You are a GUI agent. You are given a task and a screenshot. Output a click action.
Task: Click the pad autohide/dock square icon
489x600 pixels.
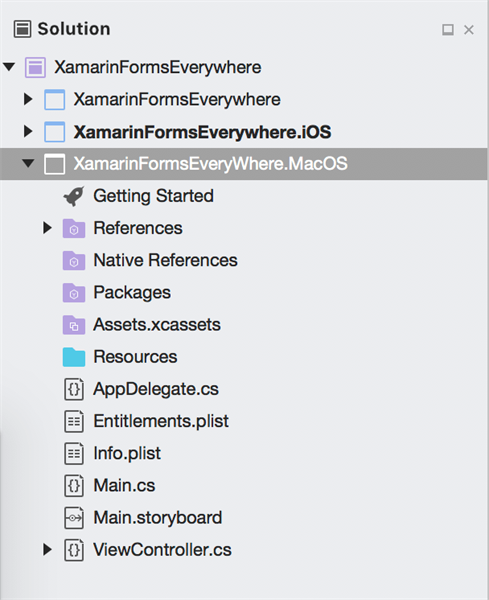click(448, 30)
